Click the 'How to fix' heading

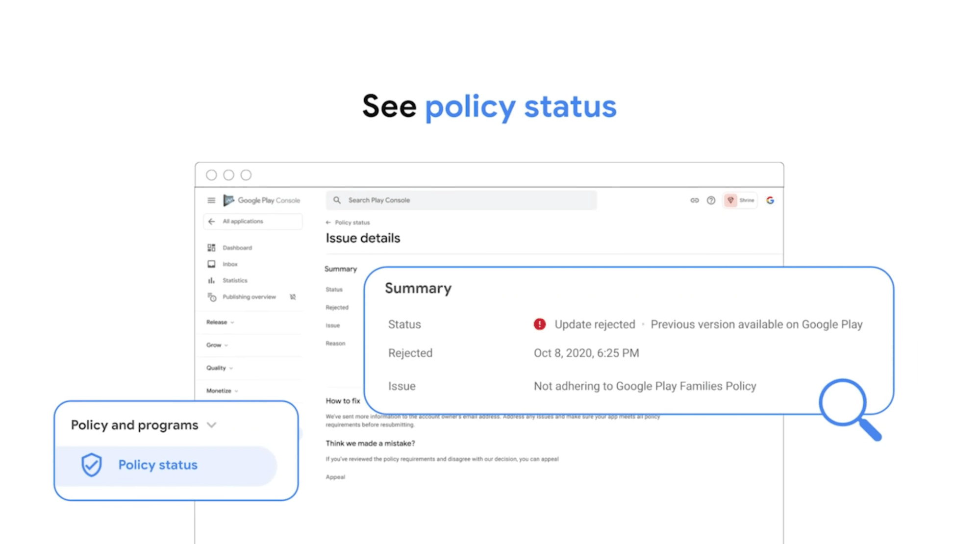click(x=343, y=401)
